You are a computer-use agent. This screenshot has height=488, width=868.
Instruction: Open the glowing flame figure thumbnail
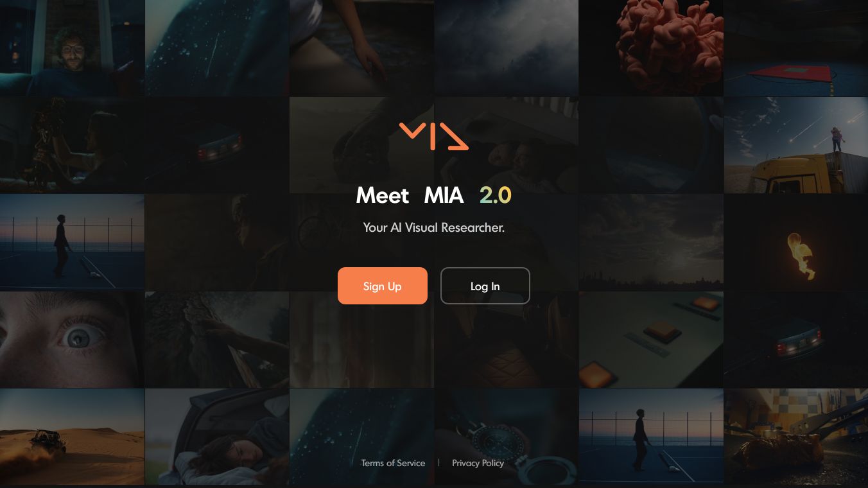[x=796, y=242]
